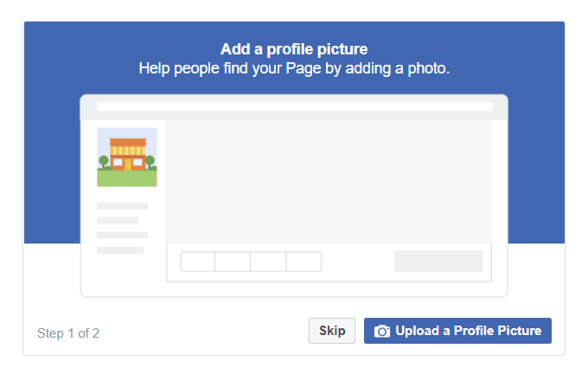
Task: Click the 'Add a profile picture' heading
Action: 294,49
